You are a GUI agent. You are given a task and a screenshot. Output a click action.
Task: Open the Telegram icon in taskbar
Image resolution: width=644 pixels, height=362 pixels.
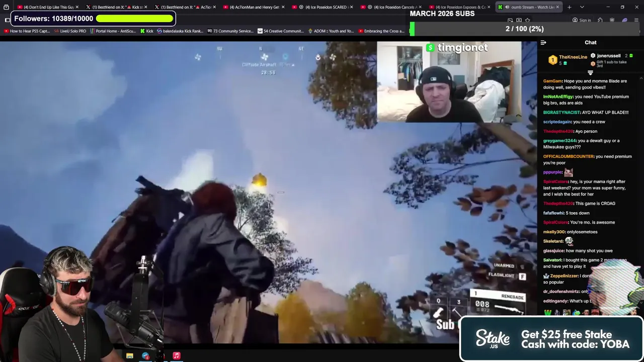145,356
